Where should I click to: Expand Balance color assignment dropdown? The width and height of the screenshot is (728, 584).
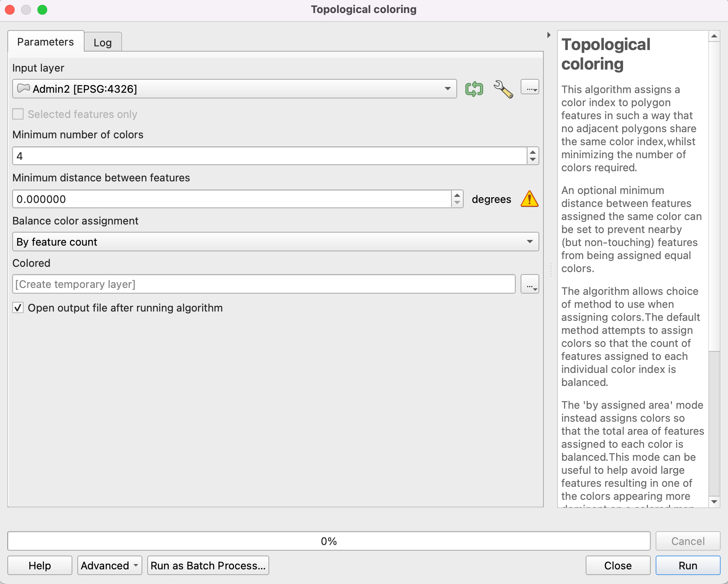(x=275, y=242)
